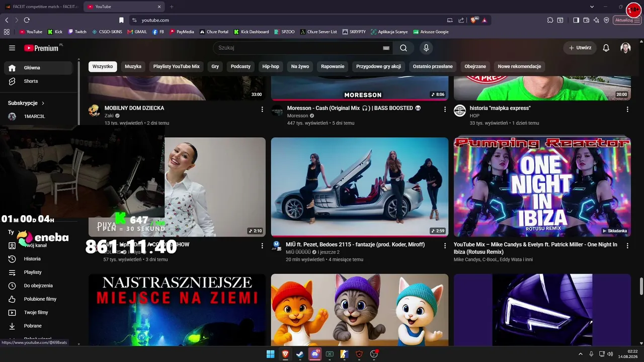Open the MIÜ fantazje video thumbnail
Image resolution: width=644 pixels, height=362 pixels.
tap(360, 187)
